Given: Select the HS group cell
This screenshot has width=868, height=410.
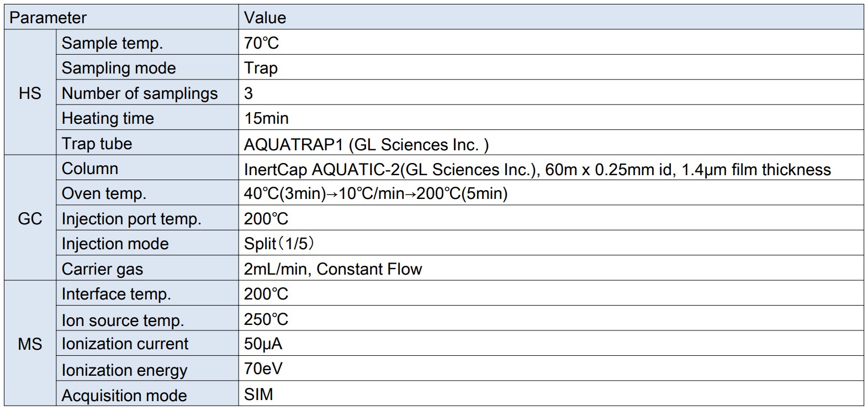Looking at the screenshot, I should (30, 92).
